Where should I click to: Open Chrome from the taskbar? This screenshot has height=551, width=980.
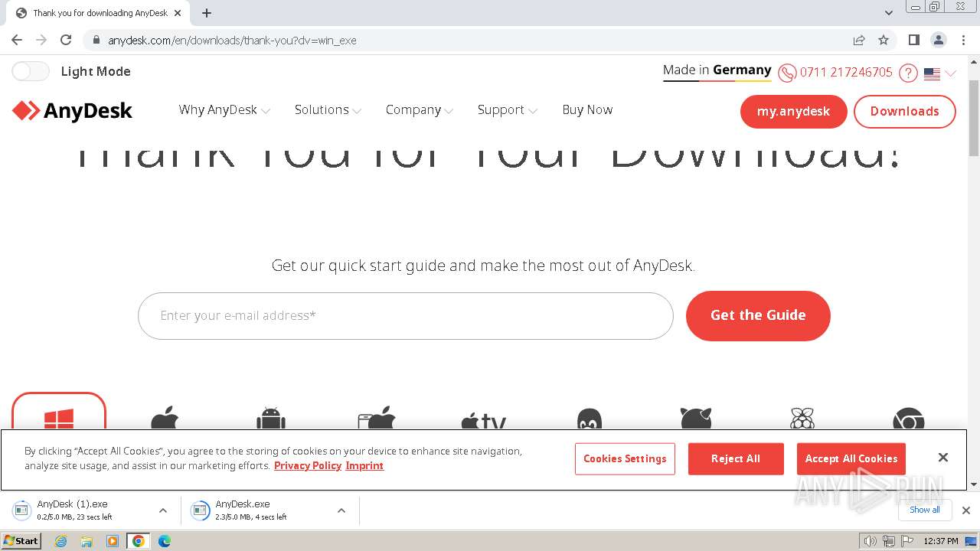click(138, 541)
